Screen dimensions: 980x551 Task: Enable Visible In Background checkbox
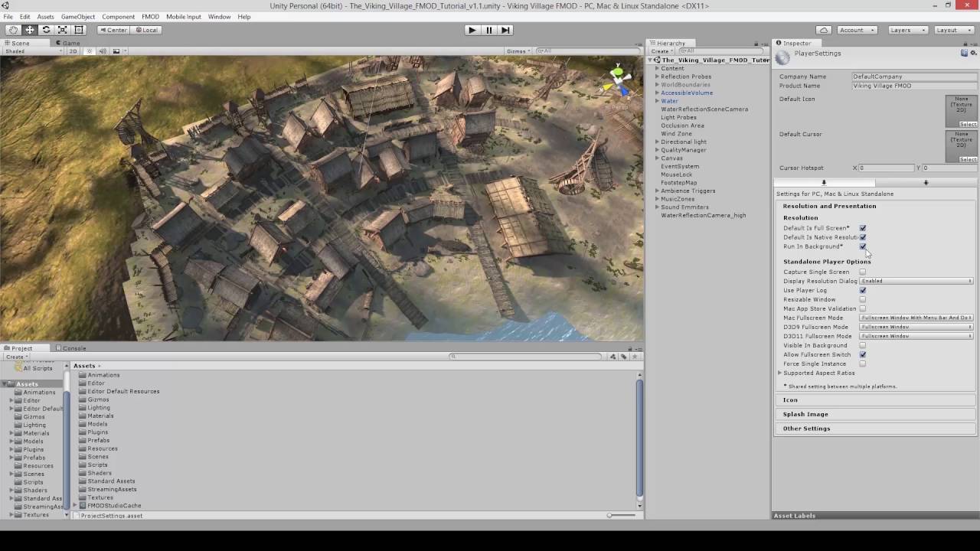coord(863,345)
